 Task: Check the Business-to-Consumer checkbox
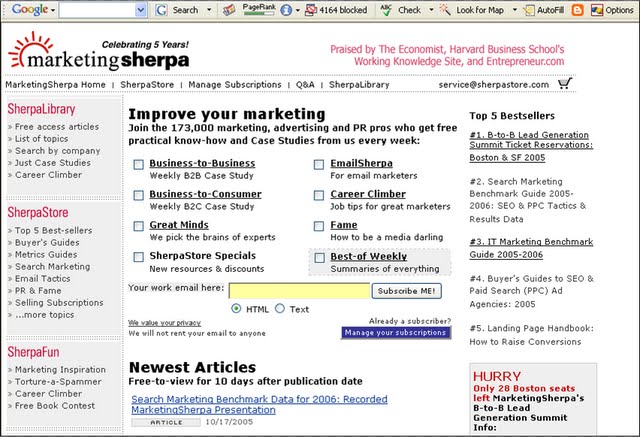[139, 195]
